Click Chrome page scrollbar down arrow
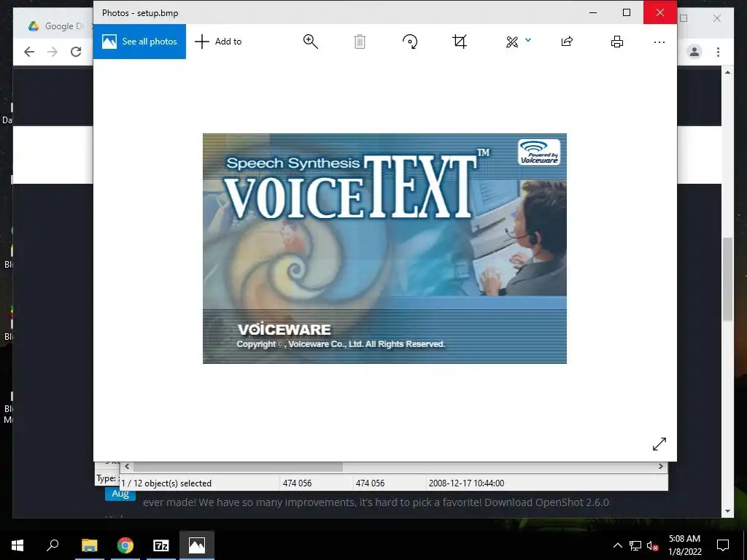Viewport: 747px width, 560px height. [x=727, y=511]
